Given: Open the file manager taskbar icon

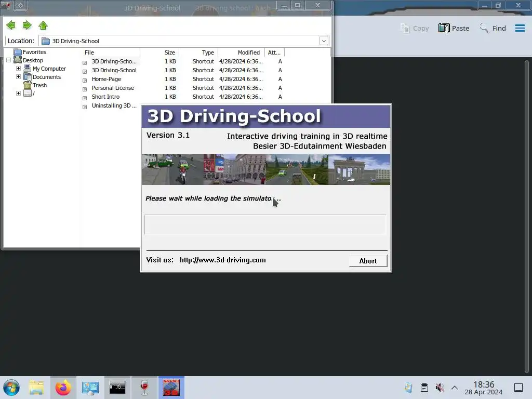Looking at the screenshot, I should (36, 388).
